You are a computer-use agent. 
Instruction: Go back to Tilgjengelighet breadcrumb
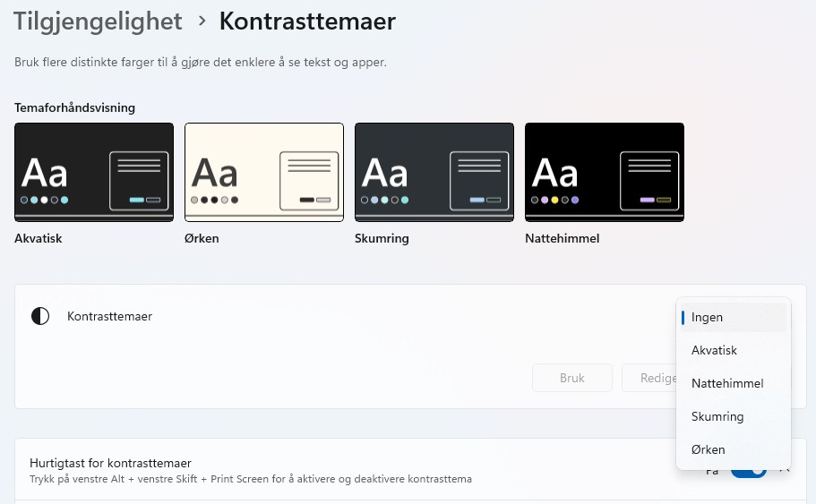(x=98, y=21)
